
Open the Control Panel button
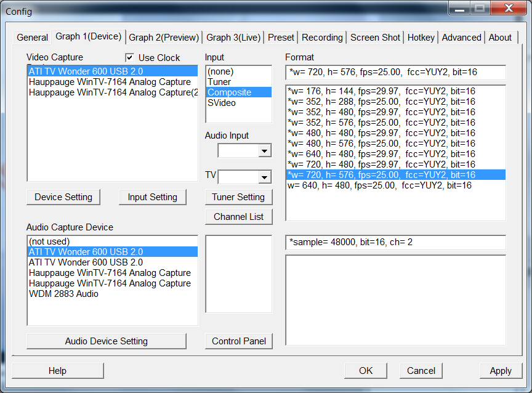point(238,341)
